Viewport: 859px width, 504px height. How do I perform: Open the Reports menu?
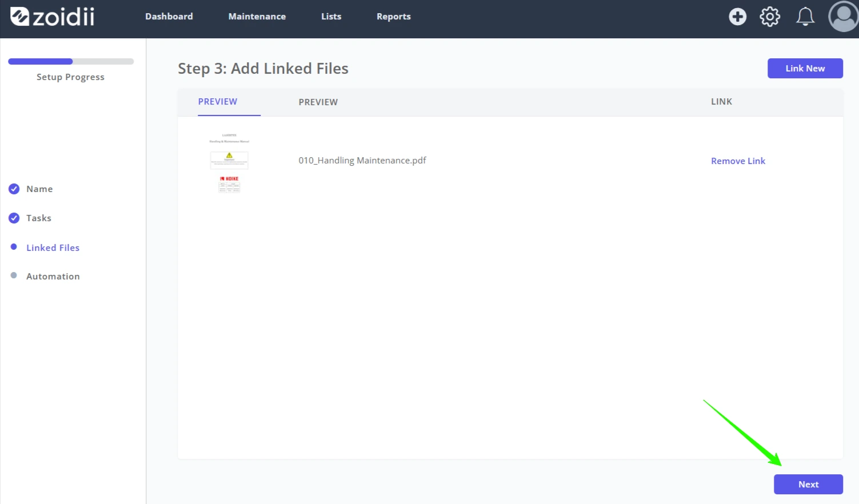tap(393, 17)
